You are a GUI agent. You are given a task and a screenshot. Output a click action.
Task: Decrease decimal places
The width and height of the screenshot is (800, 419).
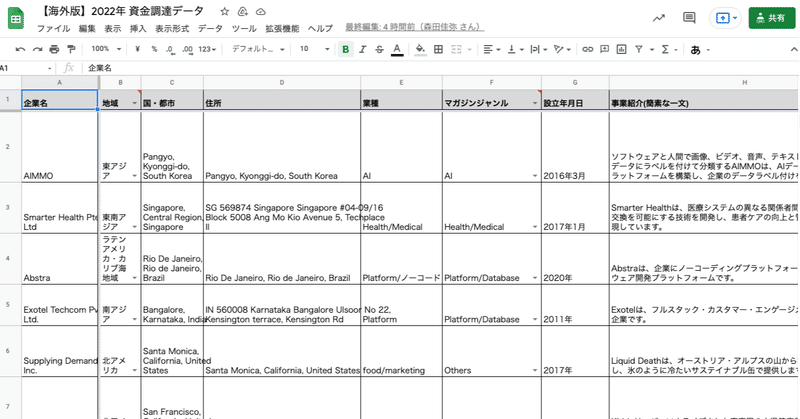(170, 50)
